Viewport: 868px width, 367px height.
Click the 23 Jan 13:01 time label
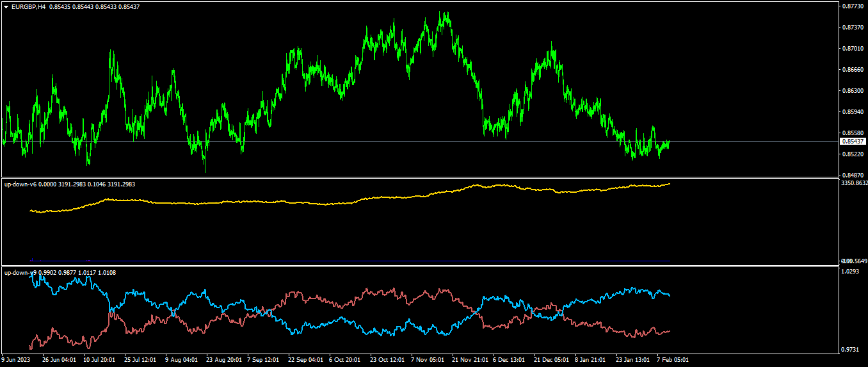(633, 360)
